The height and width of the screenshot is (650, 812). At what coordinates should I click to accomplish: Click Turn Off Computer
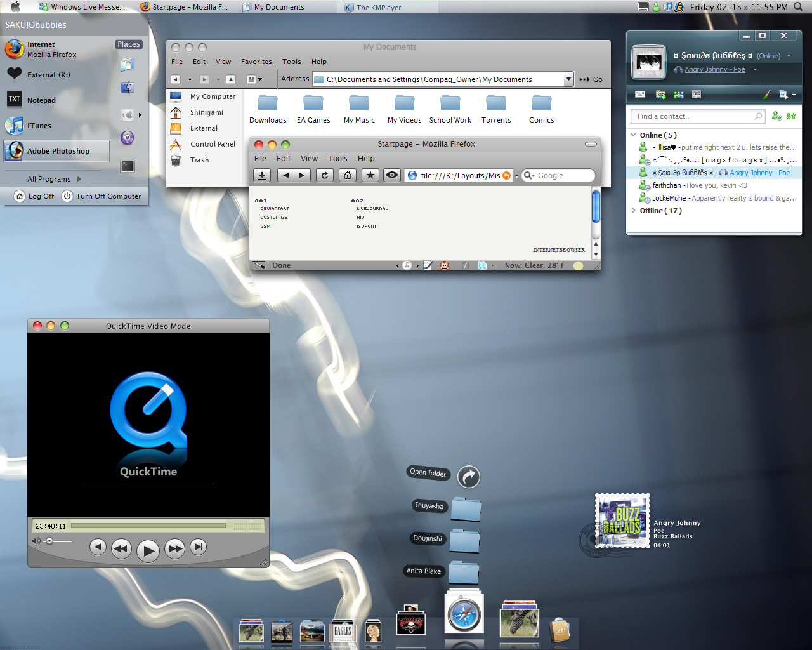pos(101,196)
